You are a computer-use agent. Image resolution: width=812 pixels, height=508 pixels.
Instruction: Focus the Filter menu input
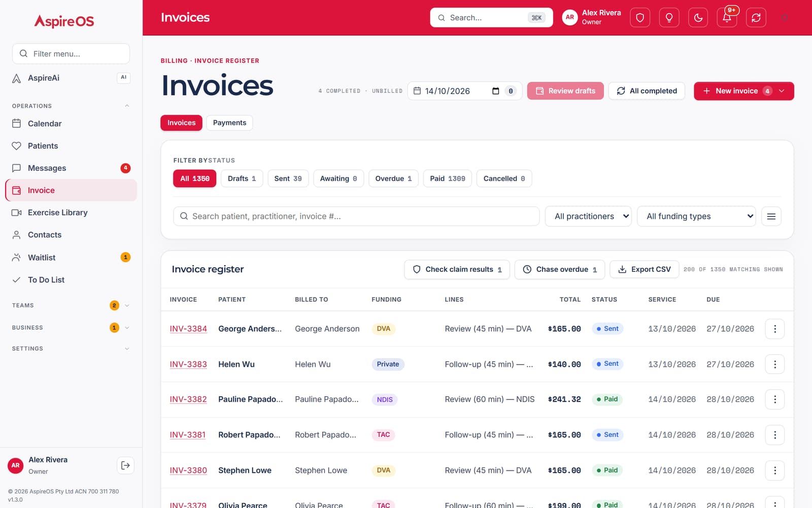point(71,54)
